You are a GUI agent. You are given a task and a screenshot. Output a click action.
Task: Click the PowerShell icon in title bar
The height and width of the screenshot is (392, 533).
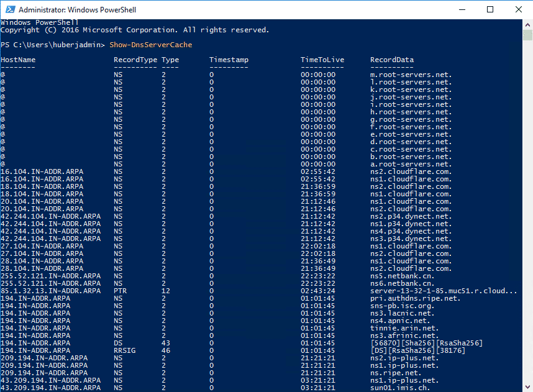(10, 9)
